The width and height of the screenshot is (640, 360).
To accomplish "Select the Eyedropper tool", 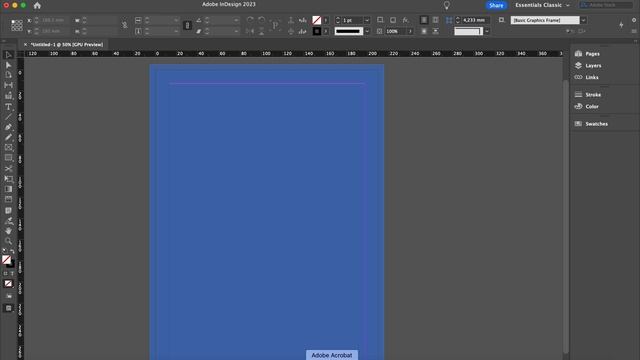I will coord(9,221).
